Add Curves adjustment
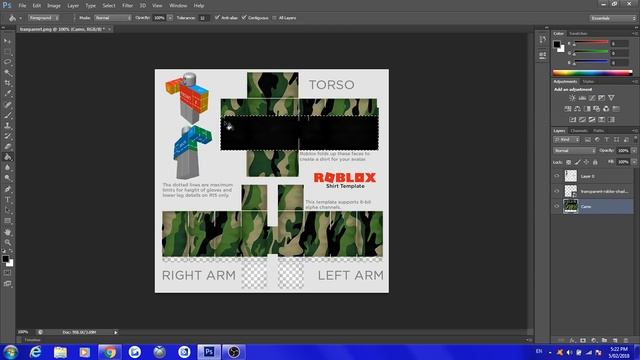This screenshot has height=360, width=640. pos(592,98)
